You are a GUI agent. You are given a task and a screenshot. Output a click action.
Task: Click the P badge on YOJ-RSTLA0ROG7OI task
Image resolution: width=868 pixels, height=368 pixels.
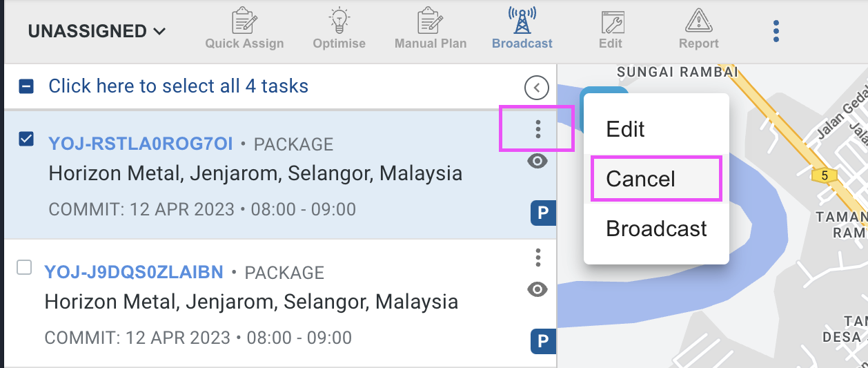pos(543,213)
